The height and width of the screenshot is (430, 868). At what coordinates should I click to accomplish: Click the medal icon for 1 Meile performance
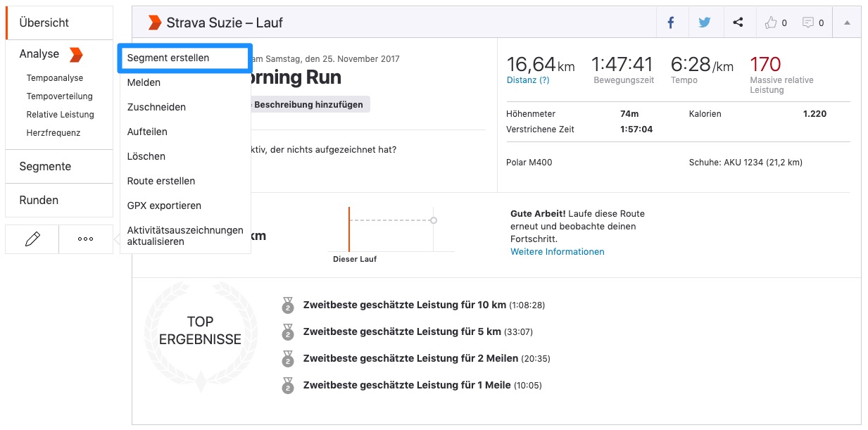[287, 386]
